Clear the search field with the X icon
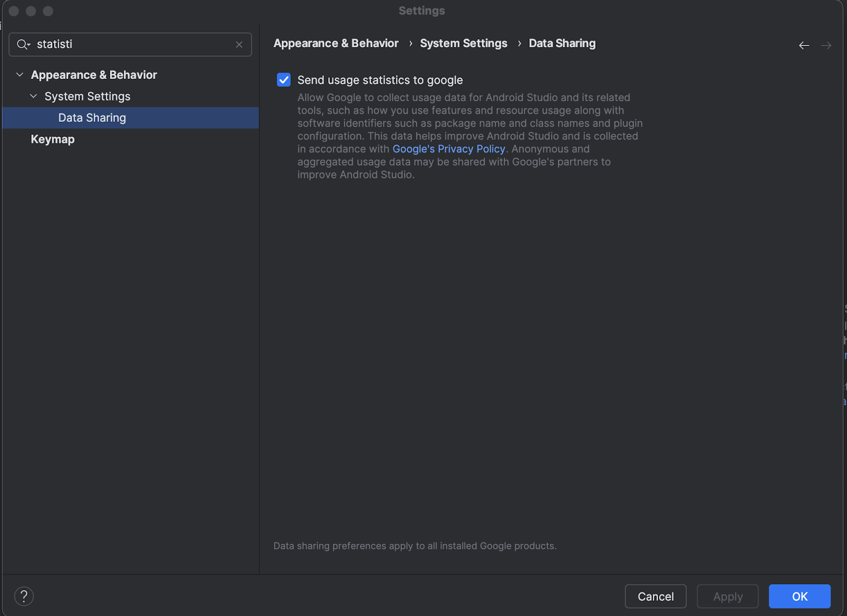Viewport: 847px width, 616px height. 239,44
